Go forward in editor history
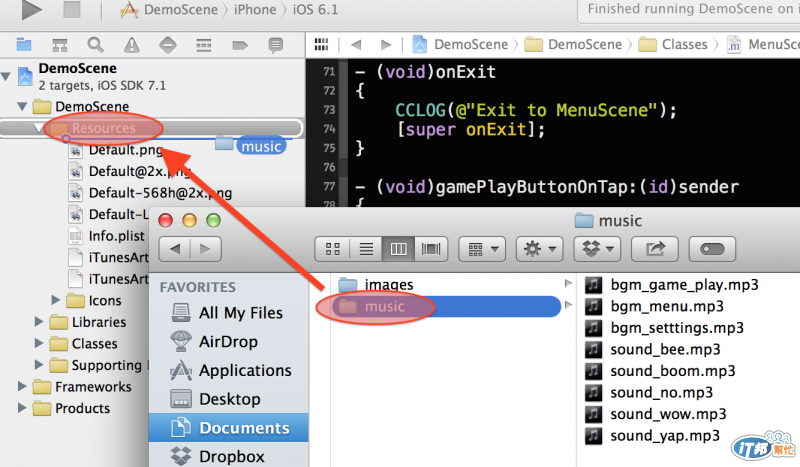800x467 pixels. click(386, 45)
